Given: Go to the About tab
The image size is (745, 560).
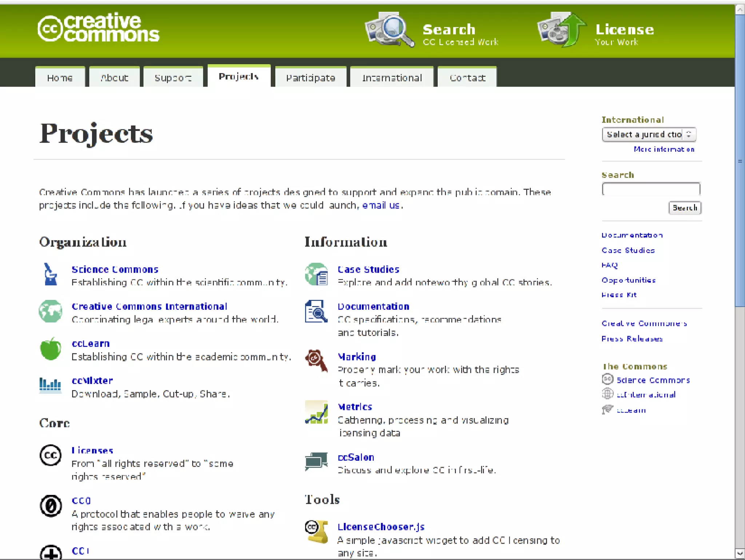Looking at the screenshot, I should coord(114,78).
